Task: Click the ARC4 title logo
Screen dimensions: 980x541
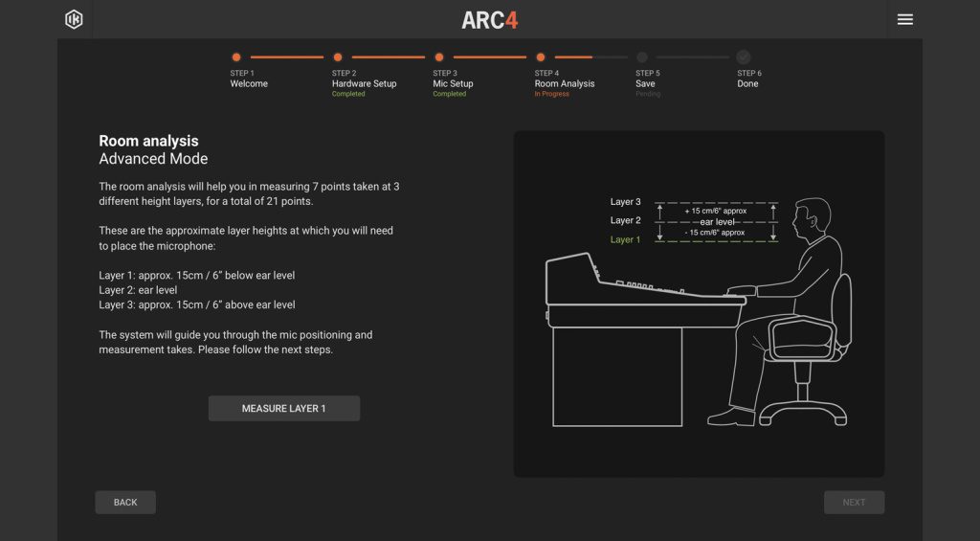Action: point(489,20)
